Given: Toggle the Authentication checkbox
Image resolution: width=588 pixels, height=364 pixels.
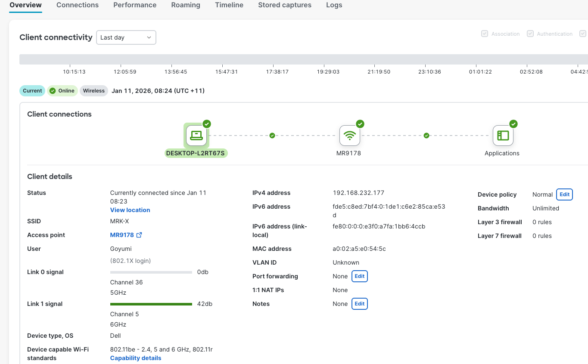Looking at the screenshot, I should pyautogui.click(x=530, y=34).
